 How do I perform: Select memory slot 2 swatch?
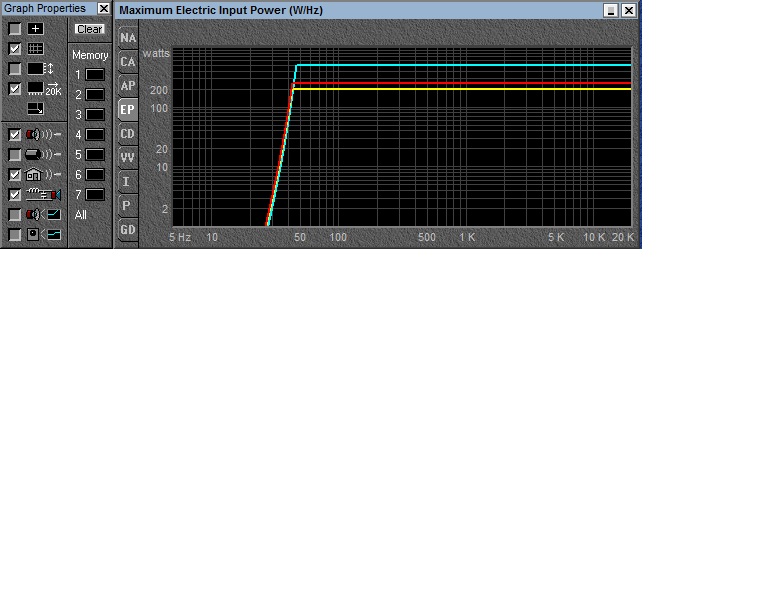95,95
